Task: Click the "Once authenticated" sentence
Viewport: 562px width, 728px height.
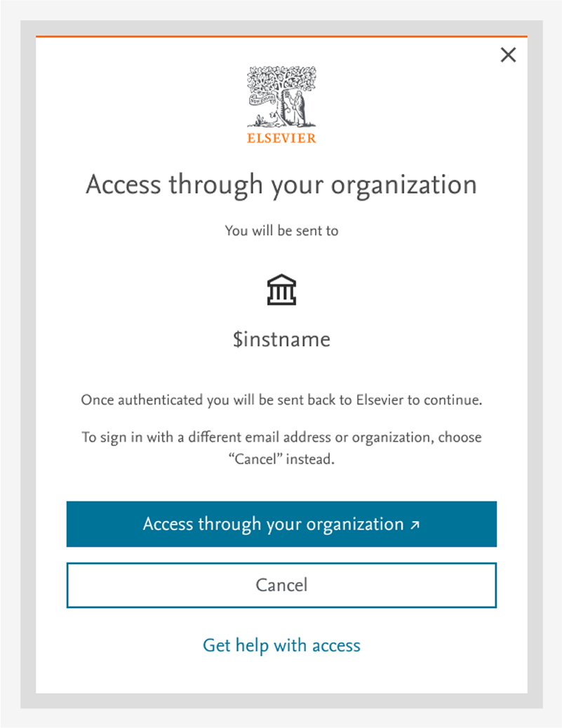Action: coord(281,401)
